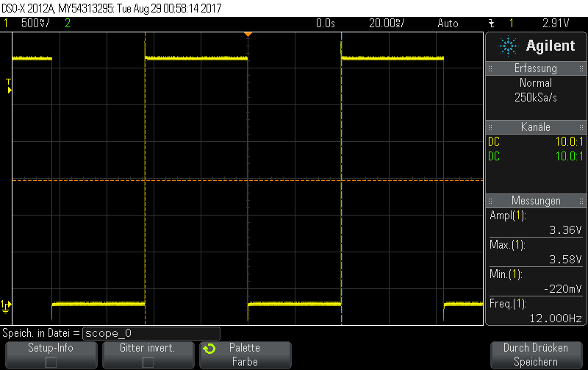Click the Agilent starburst logo icon
This screenshot has width=588, height=370.
508,46
